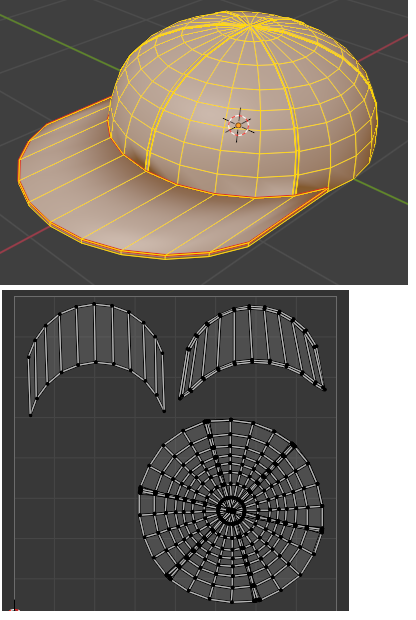Select bottom-right tip vertex of right visor island

point(325,389)
